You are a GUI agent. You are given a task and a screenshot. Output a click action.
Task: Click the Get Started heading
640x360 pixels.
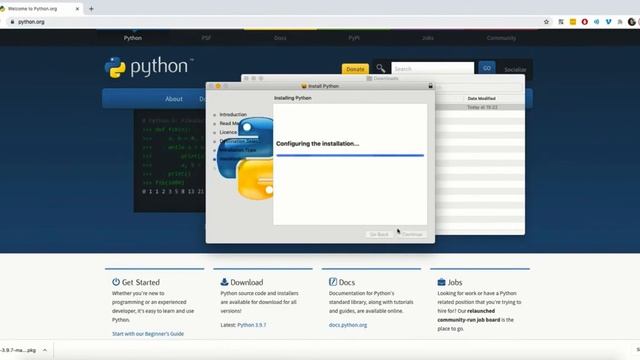pyautogui.click(x=141, y=282)
